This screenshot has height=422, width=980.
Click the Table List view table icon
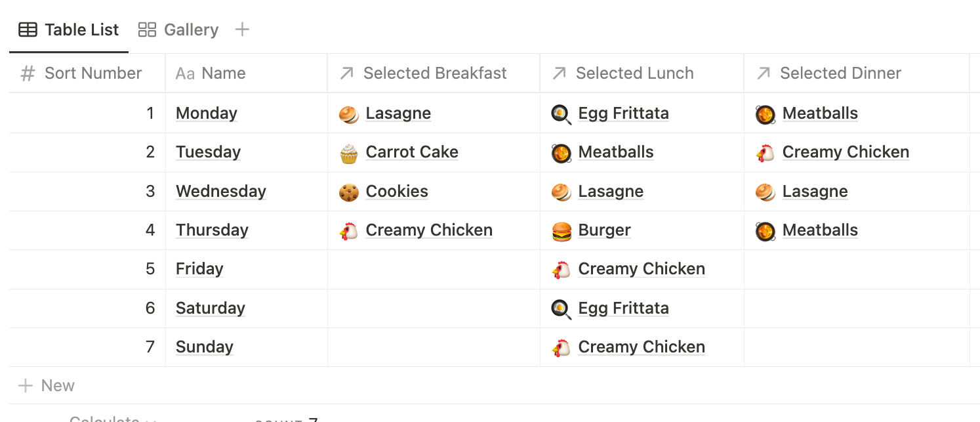(28, 30)
